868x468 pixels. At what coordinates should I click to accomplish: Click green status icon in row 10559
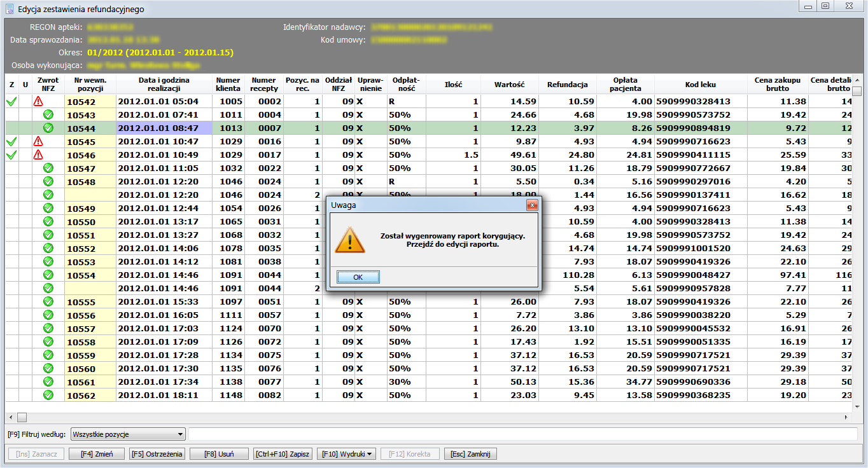tap(48, 355)
